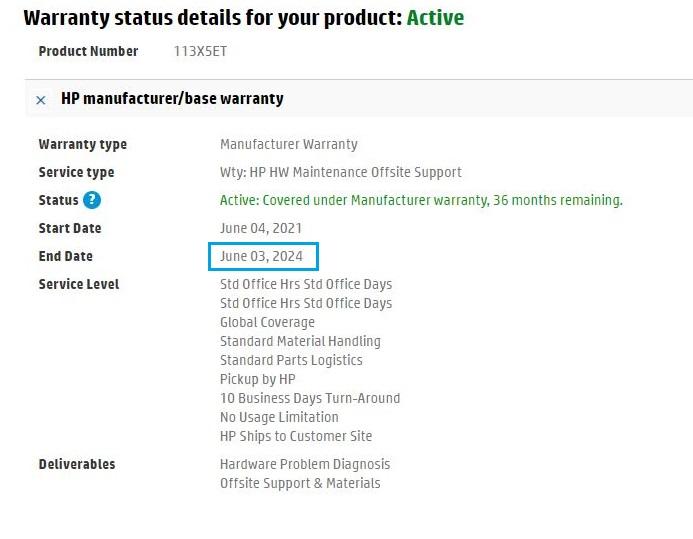
Task: Click the Pickup by HP entry
Action: [257, 379]
